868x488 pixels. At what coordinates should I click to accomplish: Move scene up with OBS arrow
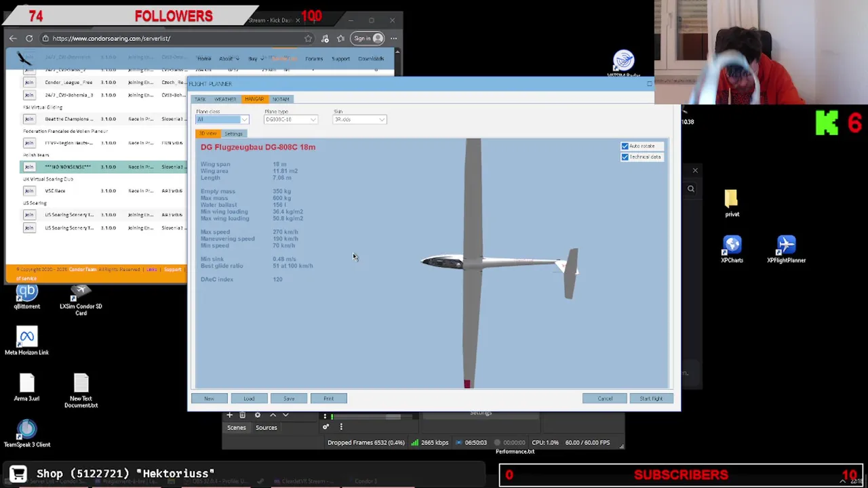click(x=273, y=415)
